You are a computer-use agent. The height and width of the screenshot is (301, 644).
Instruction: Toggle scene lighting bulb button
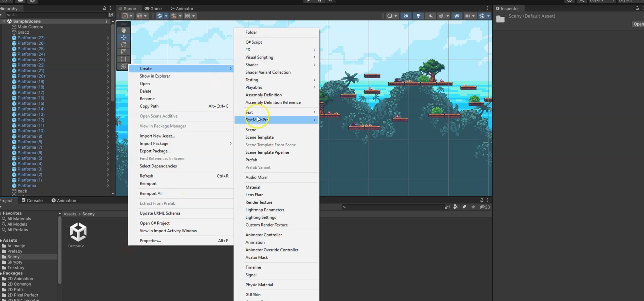pyautogui.click(x=418, y=16)
